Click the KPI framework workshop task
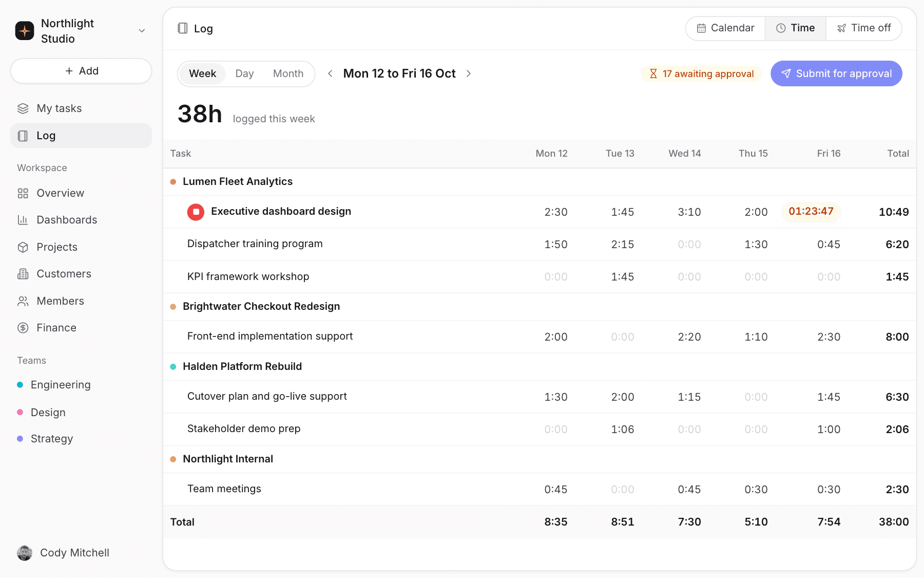Image resolution: width=924 pixels, height=578 pixels. 248,276
